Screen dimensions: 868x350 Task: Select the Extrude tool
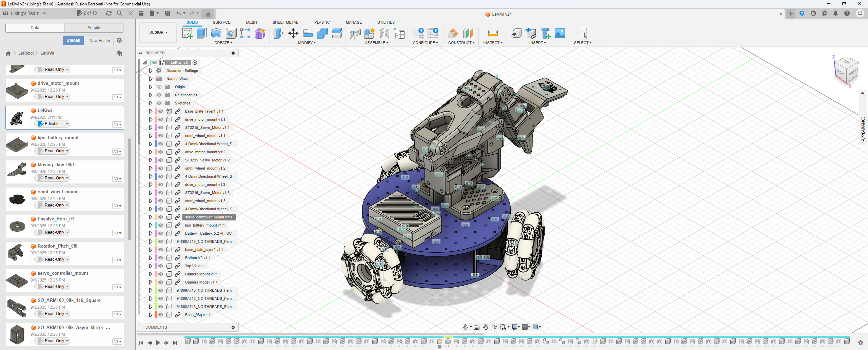202,33
